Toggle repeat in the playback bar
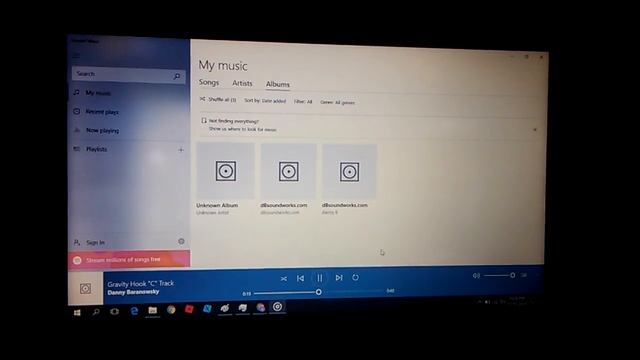640x360 pixels. (x=356, y=277)
